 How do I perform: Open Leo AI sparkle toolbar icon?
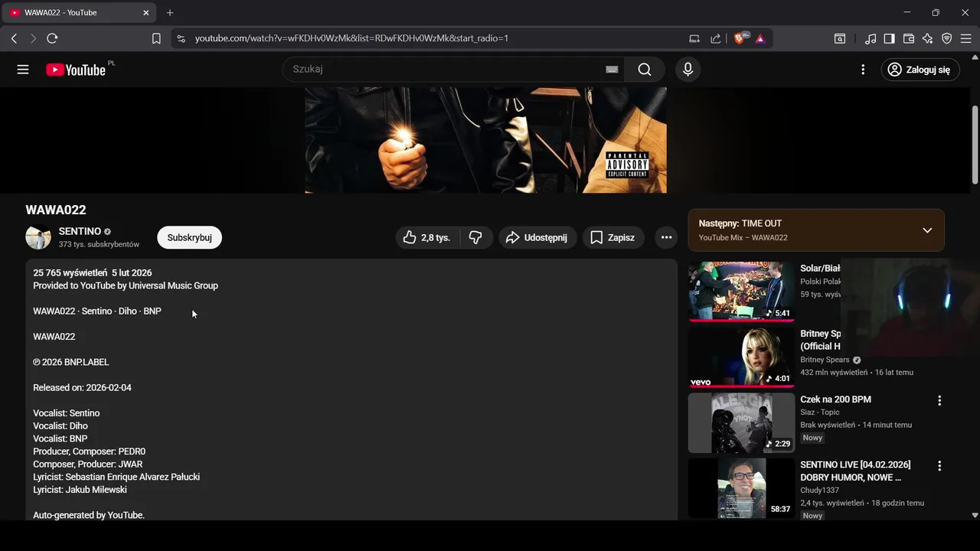927,38
